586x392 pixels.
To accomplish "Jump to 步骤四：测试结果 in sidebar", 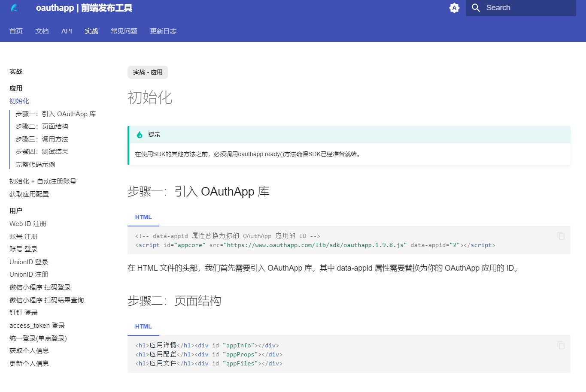I will (42, 152).
